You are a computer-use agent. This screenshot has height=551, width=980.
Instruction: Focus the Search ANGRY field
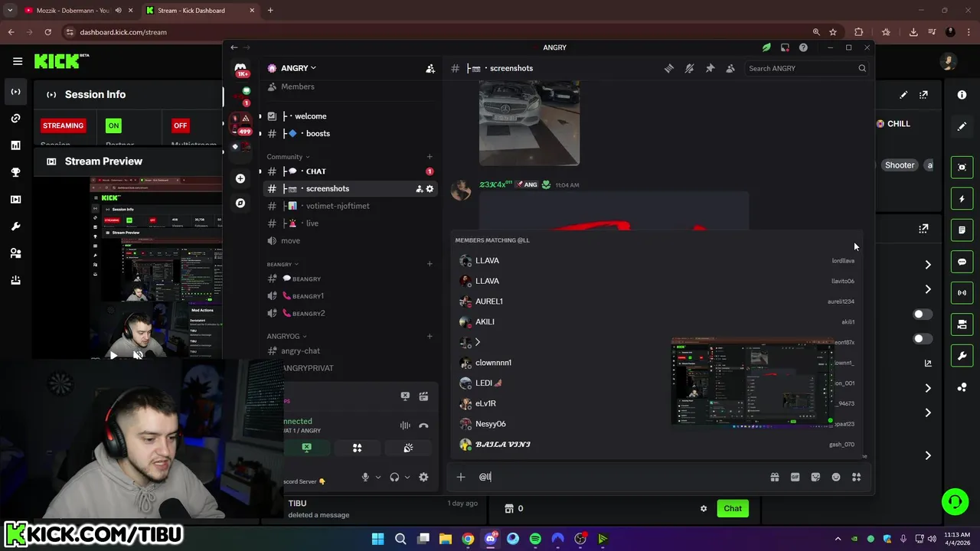pyautogui.click(x=807, y=68)
